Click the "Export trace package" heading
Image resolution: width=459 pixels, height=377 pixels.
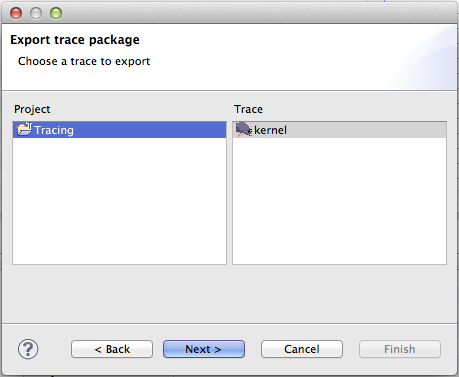[75, 40]
